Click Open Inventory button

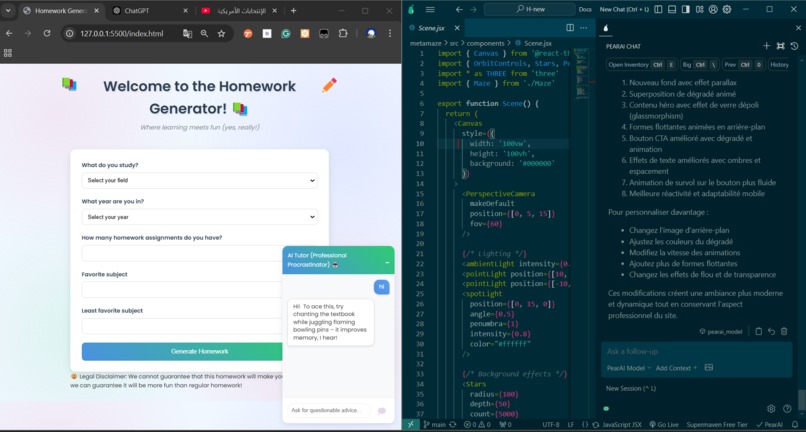coord(642,65)
